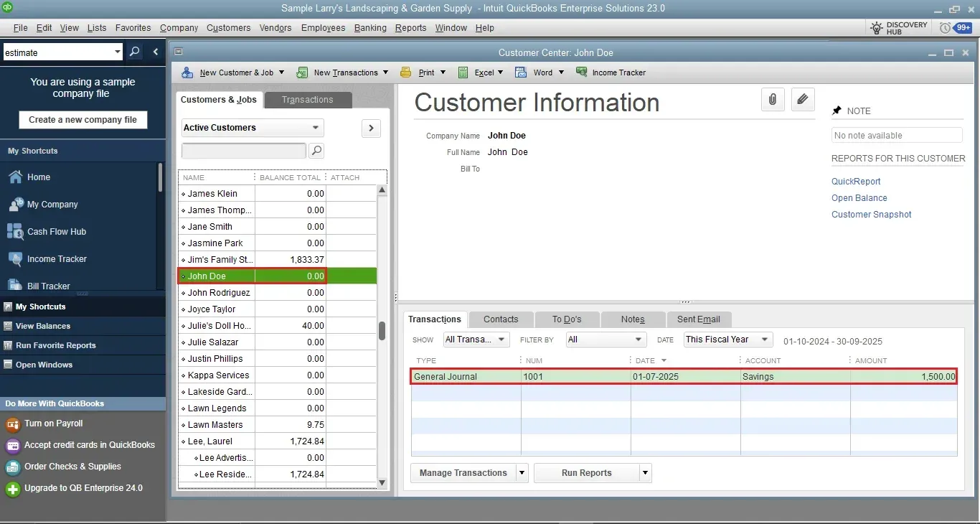The width and height of the screenshot is (980, 524).
Task: Click the Run Reports button
Action: tap(587, 473)
